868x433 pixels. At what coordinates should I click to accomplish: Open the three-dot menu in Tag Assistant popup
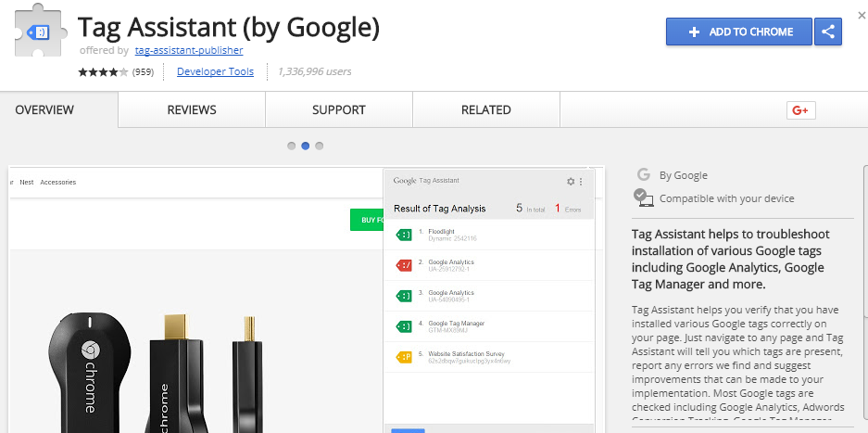click(x=581, y=182)
